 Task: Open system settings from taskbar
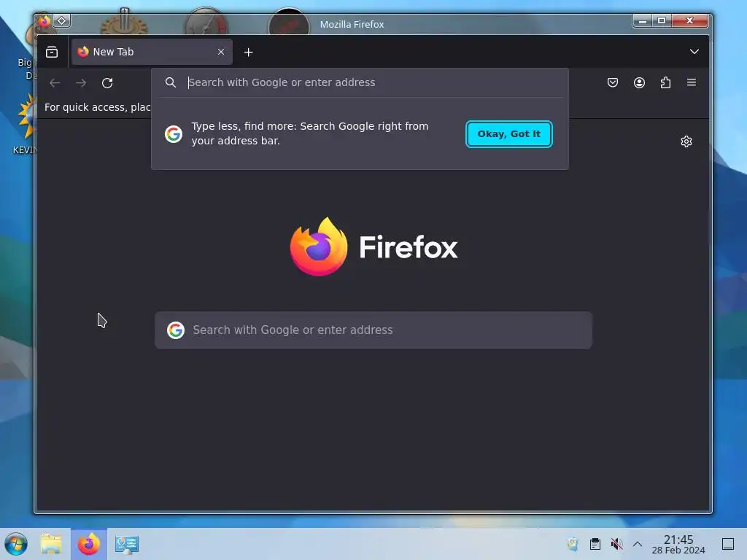[127, 544]
